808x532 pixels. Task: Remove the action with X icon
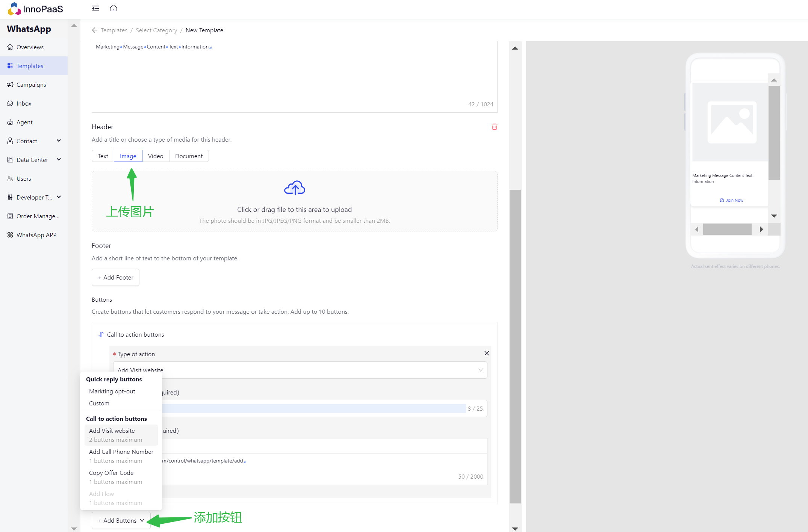(486, 353)
